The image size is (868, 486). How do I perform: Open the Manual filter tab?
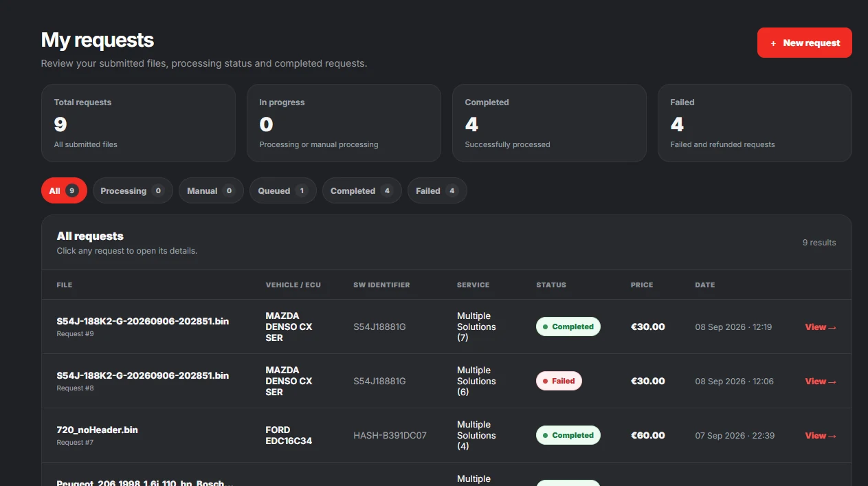[x=211, y=190]
